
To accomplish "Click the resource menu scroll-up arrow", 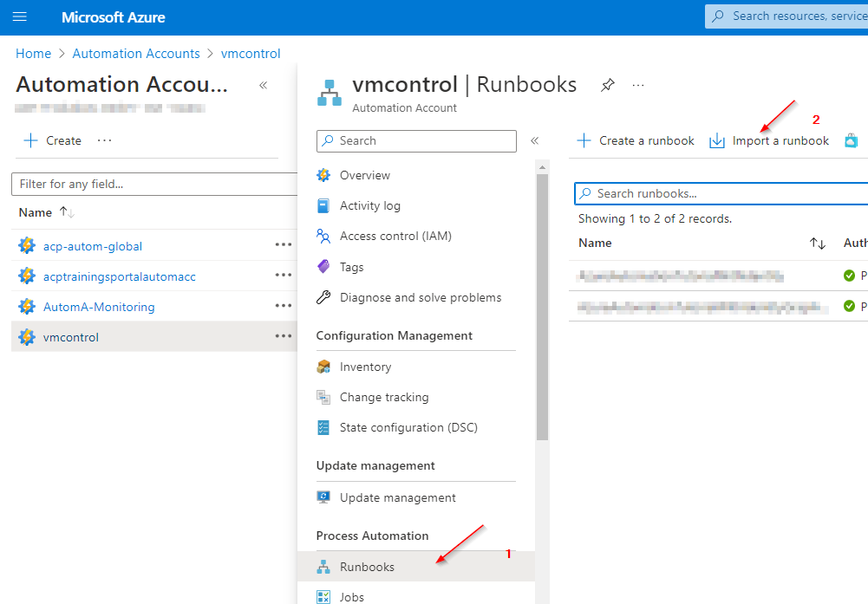I will (x=543, y=167).
